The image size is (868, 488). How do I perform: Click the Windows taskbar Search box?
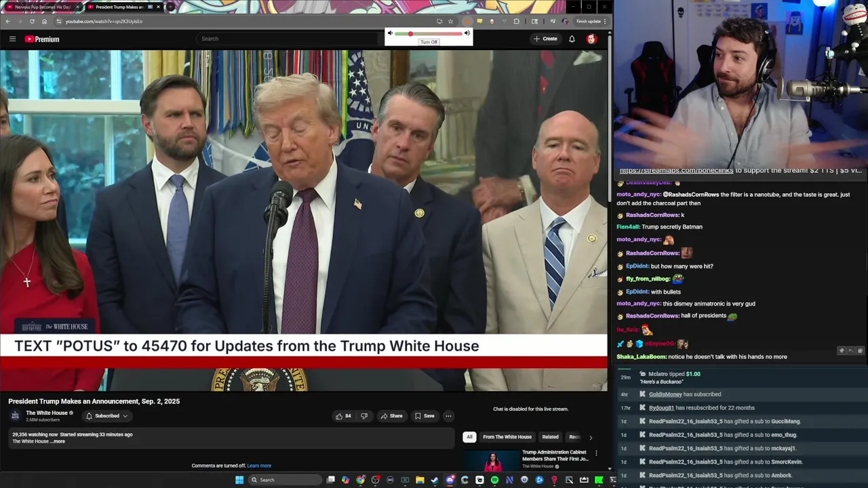tap(283, 480)
